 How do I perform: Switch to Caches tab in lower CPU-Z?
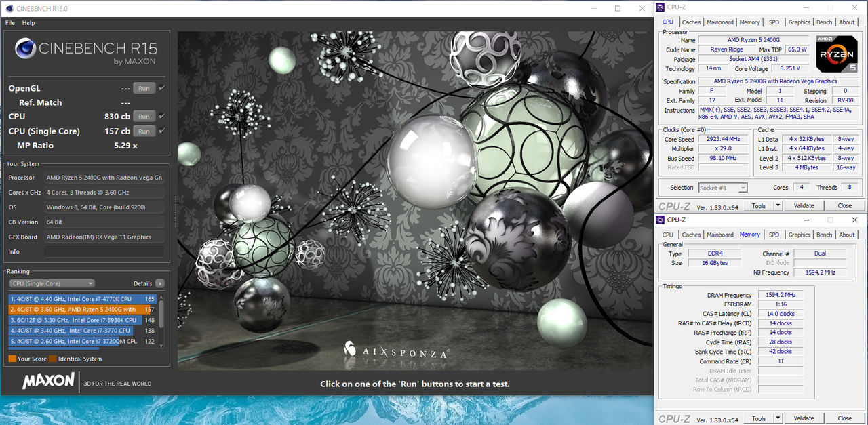(x=691, y=235)
